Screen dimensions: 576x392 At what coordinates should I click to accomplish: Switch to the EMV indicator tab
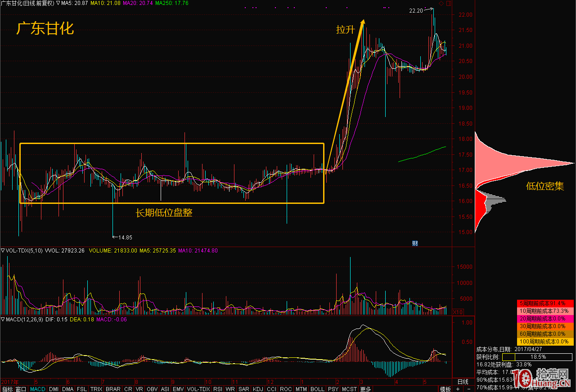(x=179, y=389)
